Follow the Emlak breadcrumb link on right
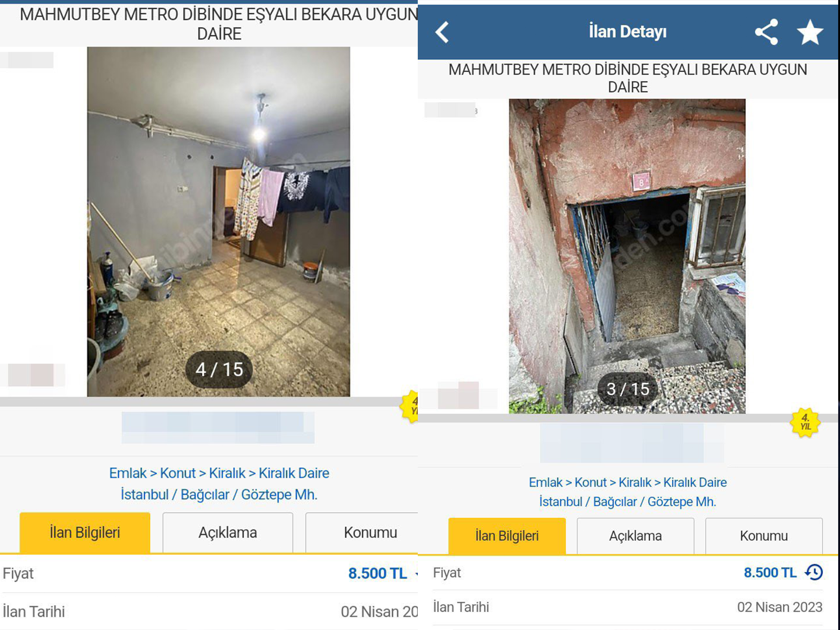The image size is (840, 630). pos(546,482)
